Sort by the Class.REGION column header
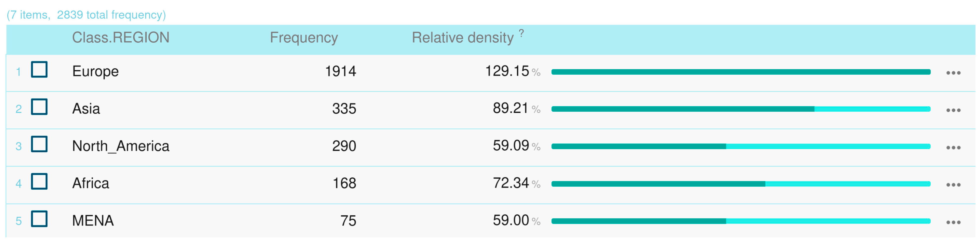 click(x=121, y=38)
